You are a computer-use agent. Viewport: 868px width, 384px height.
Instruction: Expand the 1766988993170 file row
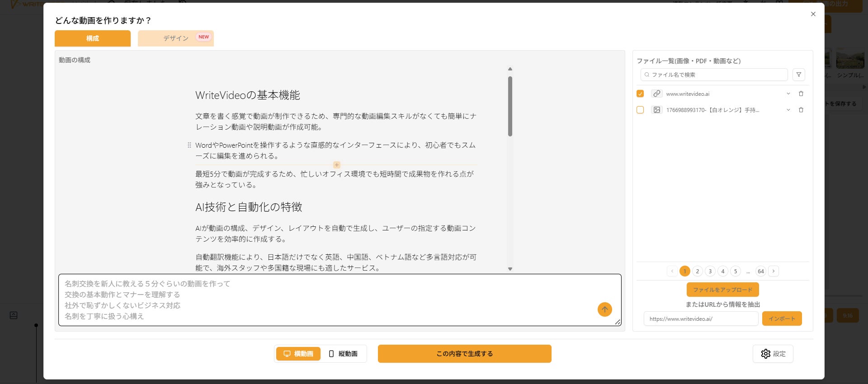point(788,110)
